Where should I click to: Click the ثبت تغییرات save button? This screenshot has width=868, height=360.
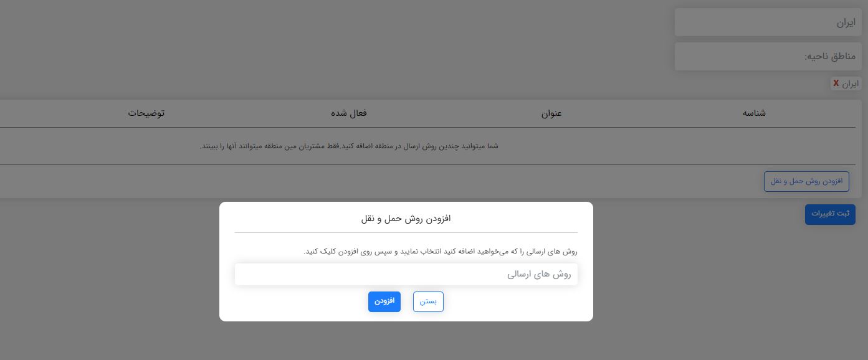click(x=830, y=214)
